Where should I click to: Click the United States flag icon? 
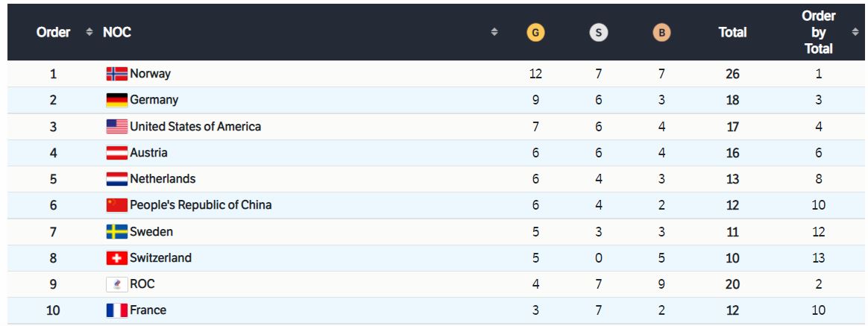coord(117,127)
